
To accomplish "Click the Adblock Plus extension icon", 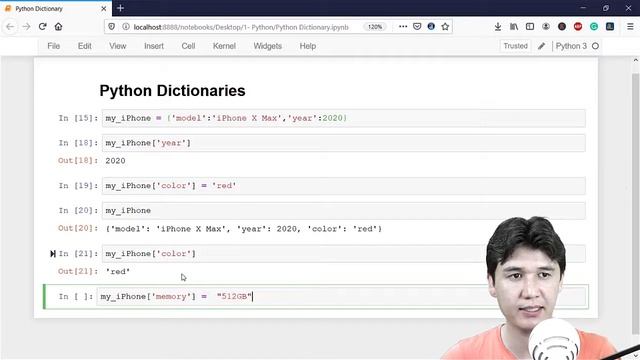I will (x=578, y=27).
